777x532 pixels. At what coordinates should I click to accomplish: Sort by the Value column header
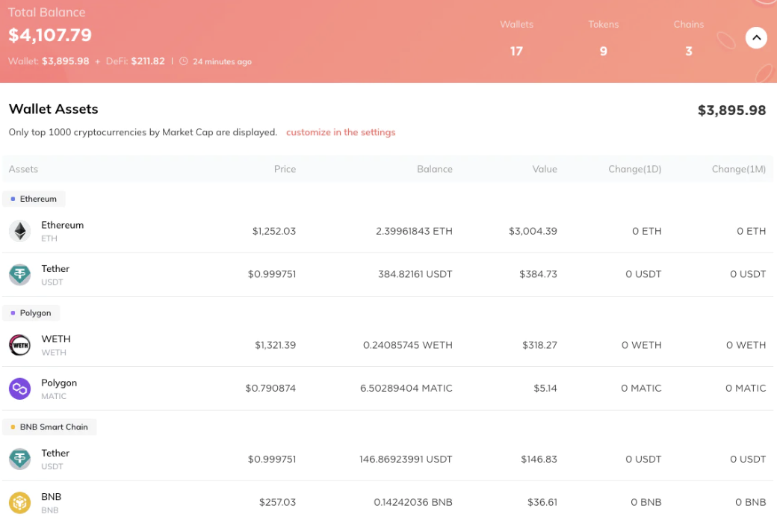point(545,169)
